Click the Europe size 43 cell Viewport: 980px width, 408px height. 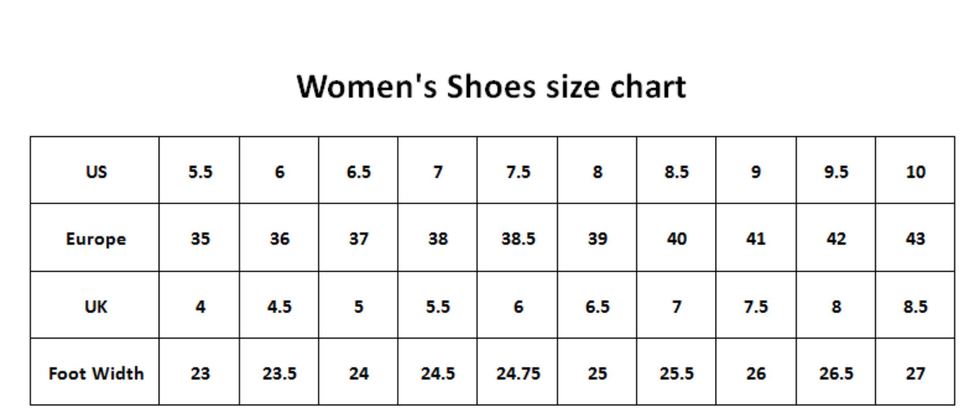(915, 239)
